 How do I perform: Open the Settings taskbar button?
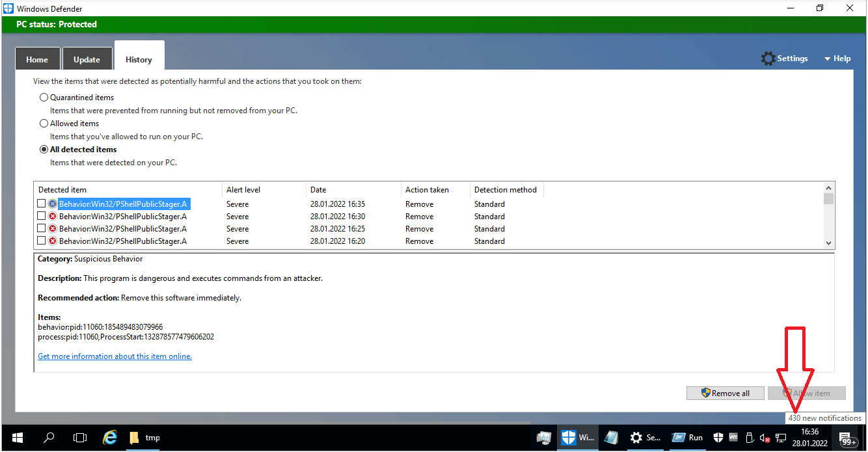pos(645,438)
